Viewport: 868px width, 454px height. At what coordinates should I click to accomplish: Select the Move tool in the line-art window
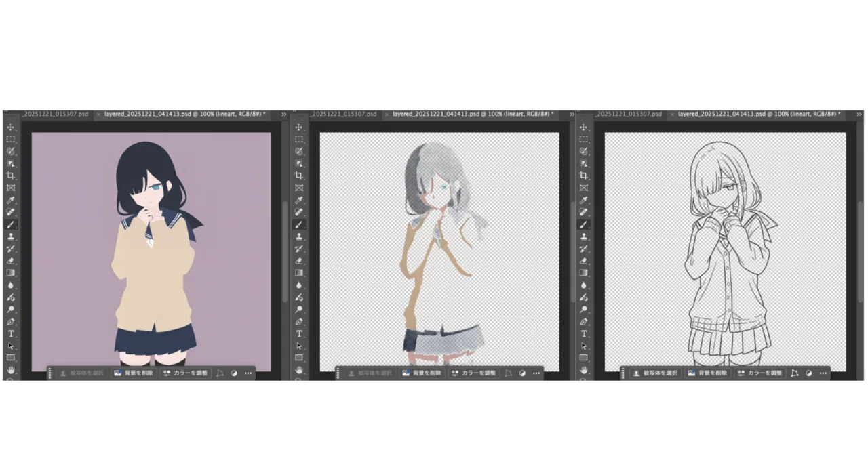583,127
